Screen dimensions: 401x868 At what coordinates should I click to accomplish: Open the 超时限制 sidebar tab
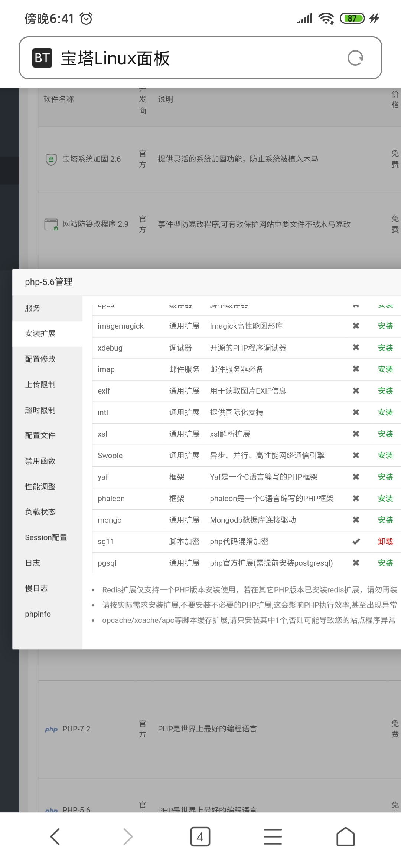tap(48, 410)
